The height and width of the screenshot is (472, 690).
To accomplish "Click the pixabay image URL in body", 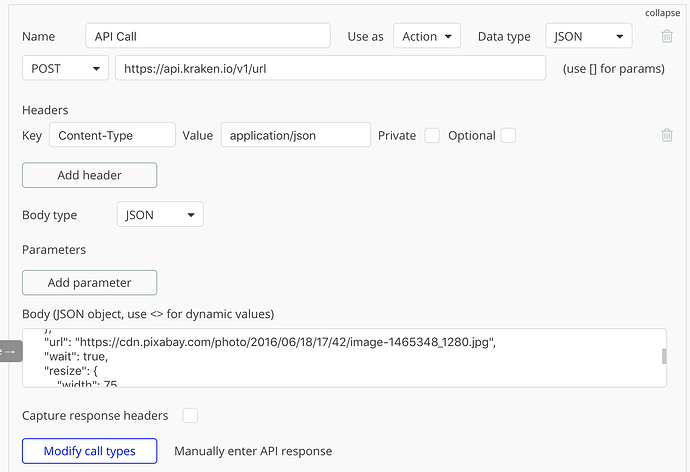I will pyautogui.click(x=285, y=342).
